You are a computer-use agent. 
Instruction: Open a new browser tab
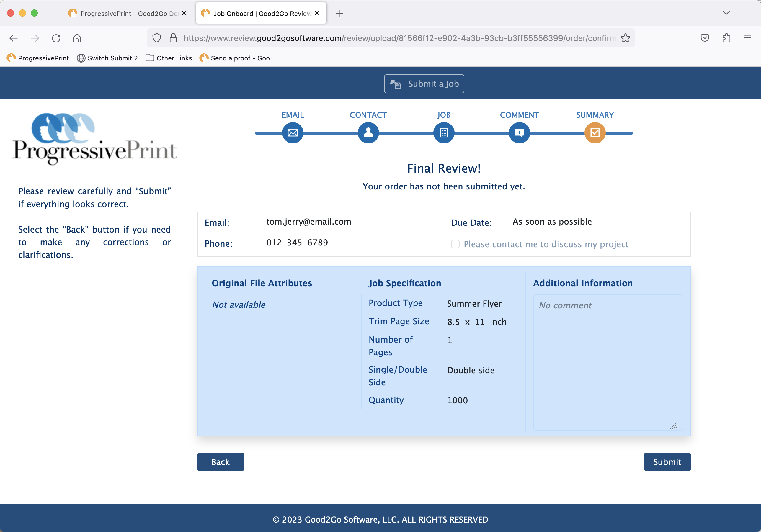pos(339,13)
